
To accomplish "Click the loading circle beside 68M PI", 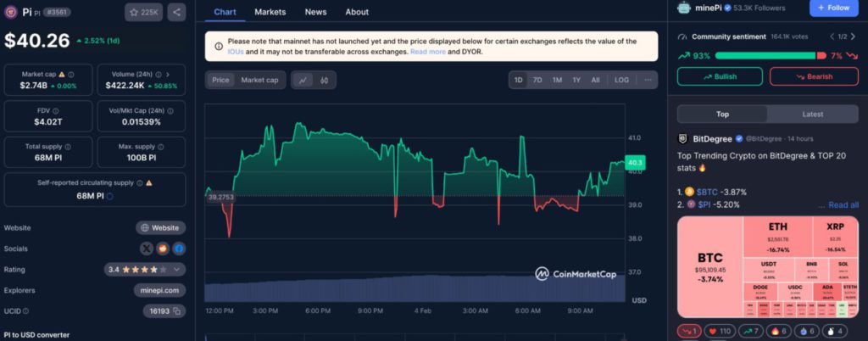I will coord(109,196).
